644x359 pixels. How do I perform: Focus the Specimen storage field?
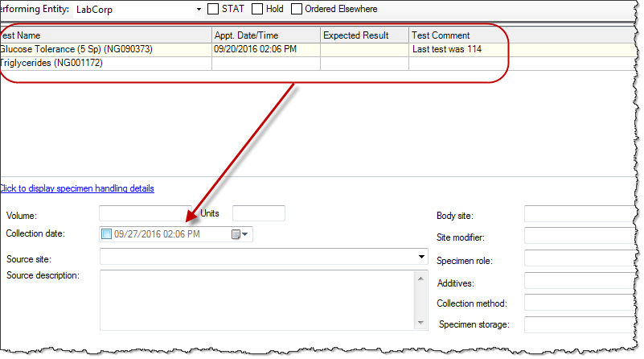point(580,324)
